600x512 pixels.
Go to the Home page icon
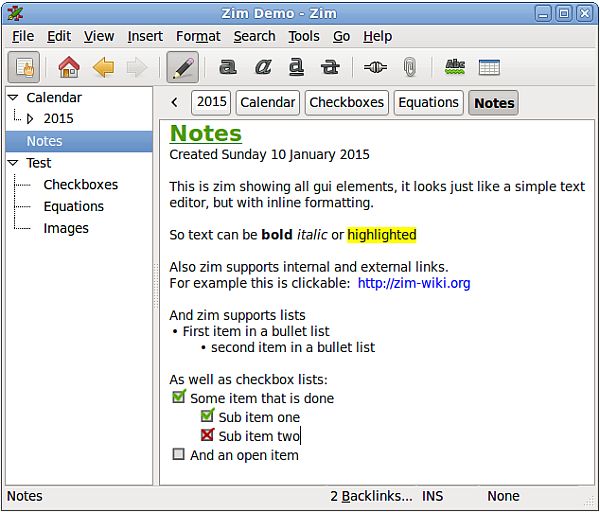(69, 67)
